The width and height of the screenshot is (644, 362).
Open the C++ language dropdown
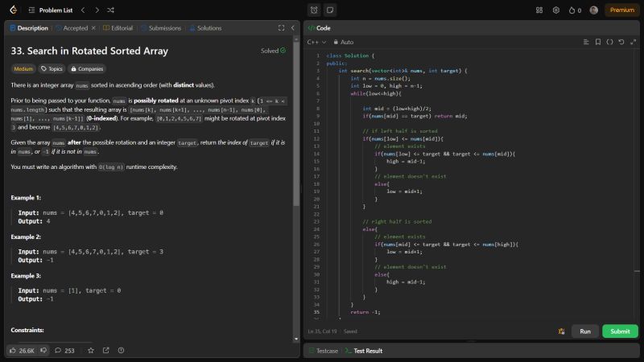click(316, 42)
